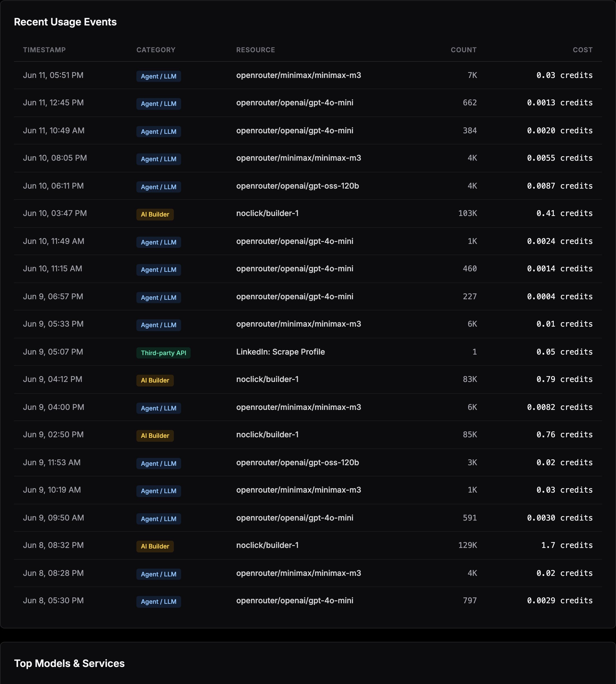Click the 0.76 credits cost cell

tap(565, 434)
